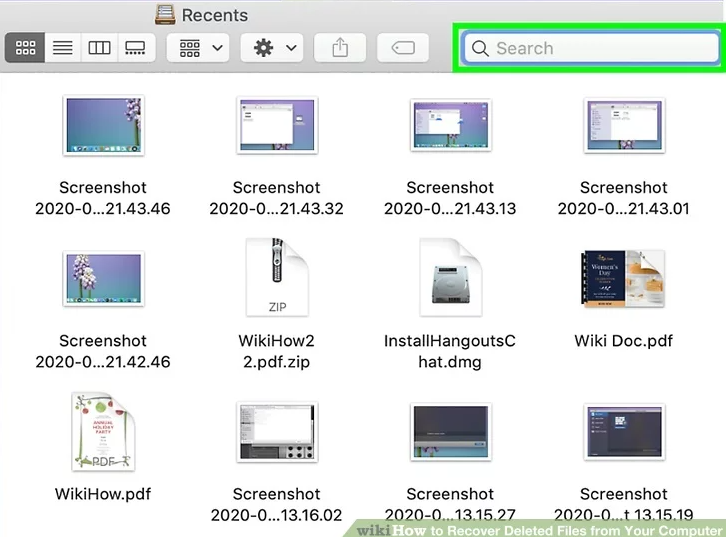Select the WikiHow22.pdf.zip archive file
This screenshot has width=726, height=537.
click(277, 277)
